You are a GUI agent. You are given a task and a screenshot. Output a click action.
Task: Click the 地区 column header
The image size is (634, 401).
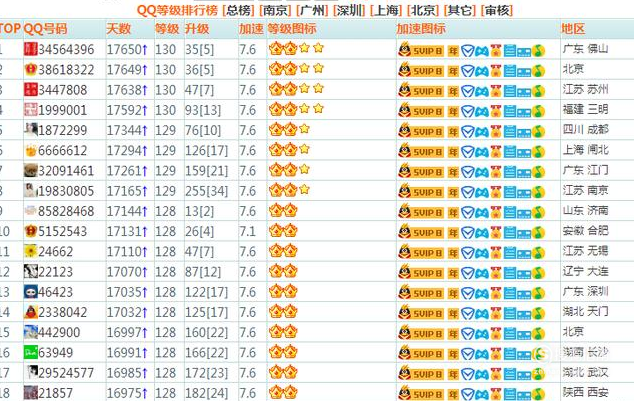pyautogui.click(x=573, y=29)
